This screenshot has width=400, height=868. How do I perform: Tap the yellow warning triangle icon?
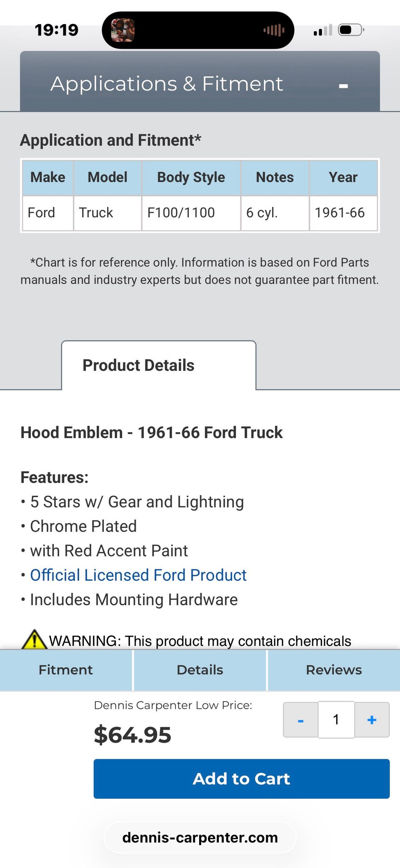point(34,639)
